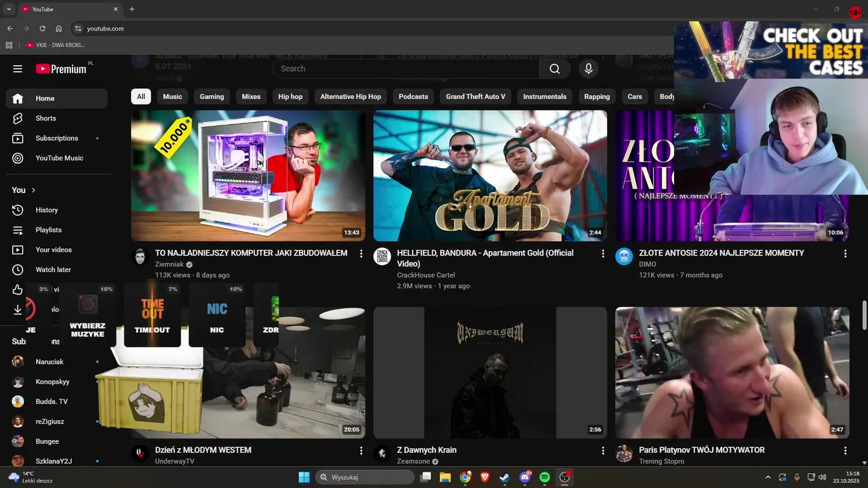Open Watch later in sidebar
Screen dimensions: 868x488
click(x=57, y=270)
